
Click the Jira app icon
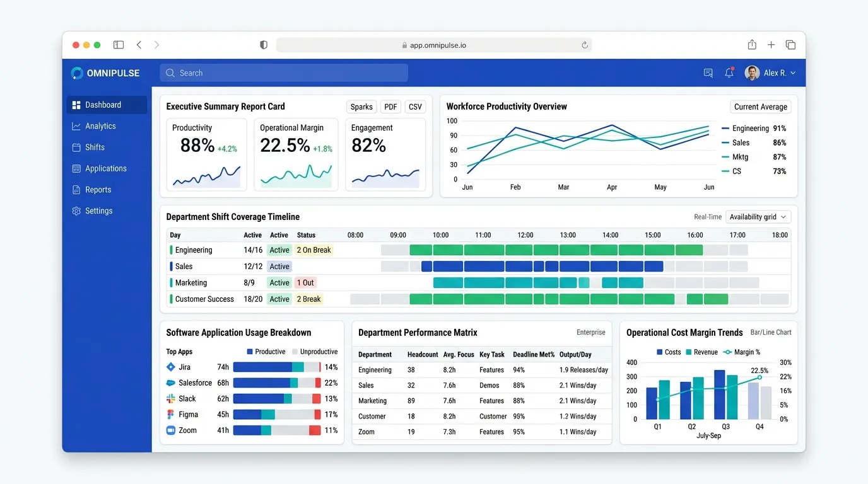tap(170, 367)
